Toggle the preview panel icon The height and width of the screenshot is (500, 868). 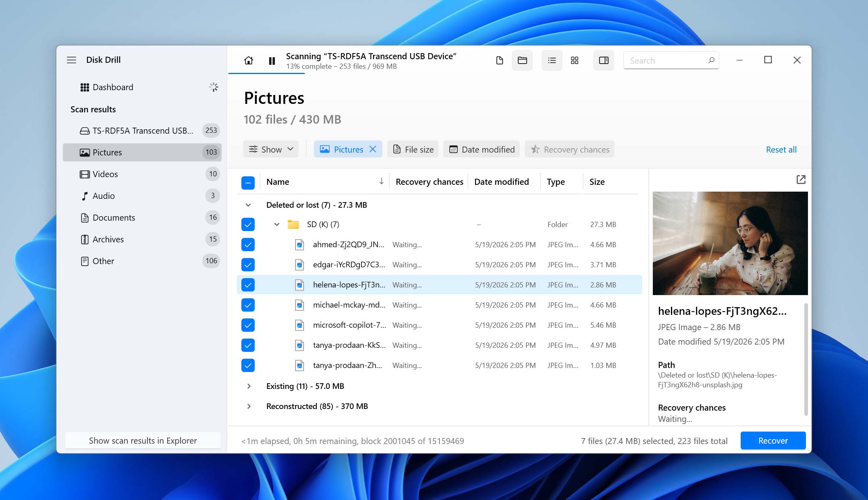(604, 60)
